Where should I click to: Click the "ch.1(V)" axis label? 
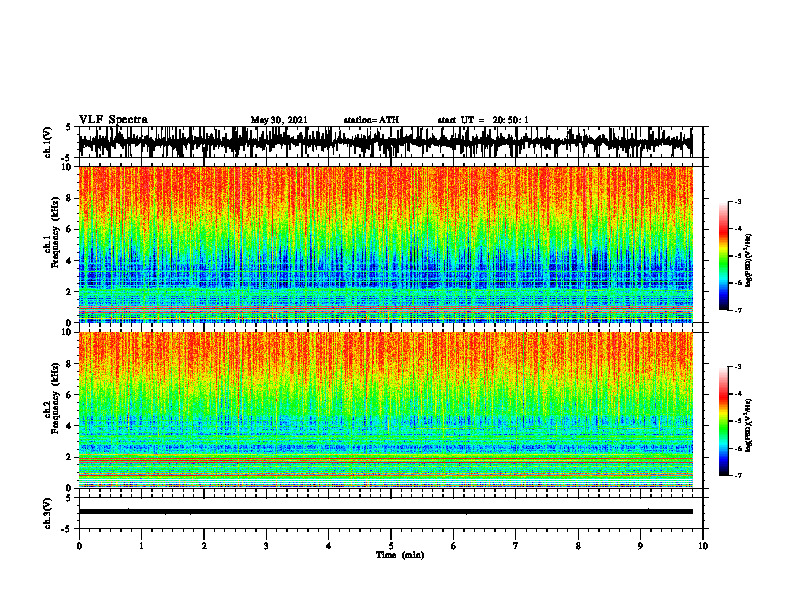point(48,142)
